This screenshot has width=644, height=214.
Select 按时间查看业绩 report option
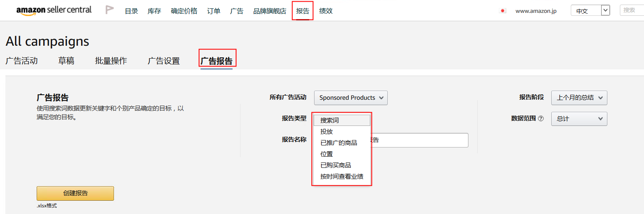[x=342, y=177]
